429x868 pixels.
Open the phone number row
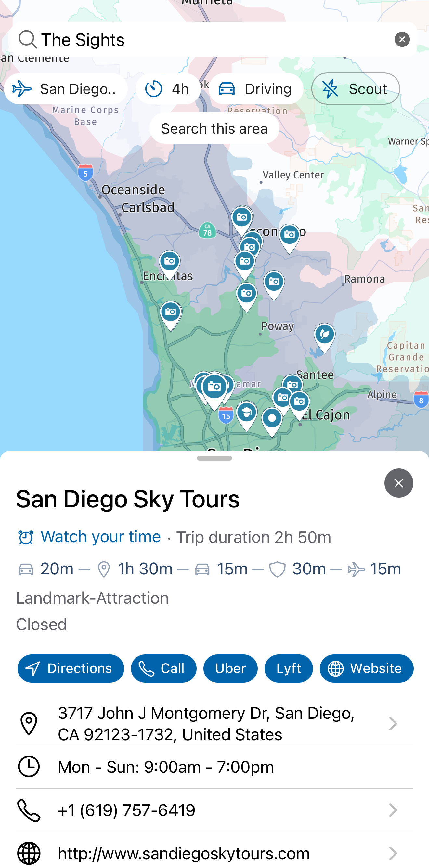214,810
